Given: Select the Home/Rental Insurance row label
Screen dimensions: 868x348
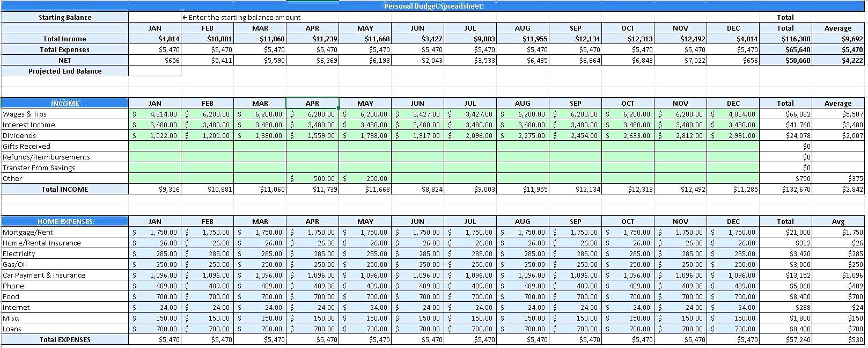Looking at the screenshot, I should 64,243.
